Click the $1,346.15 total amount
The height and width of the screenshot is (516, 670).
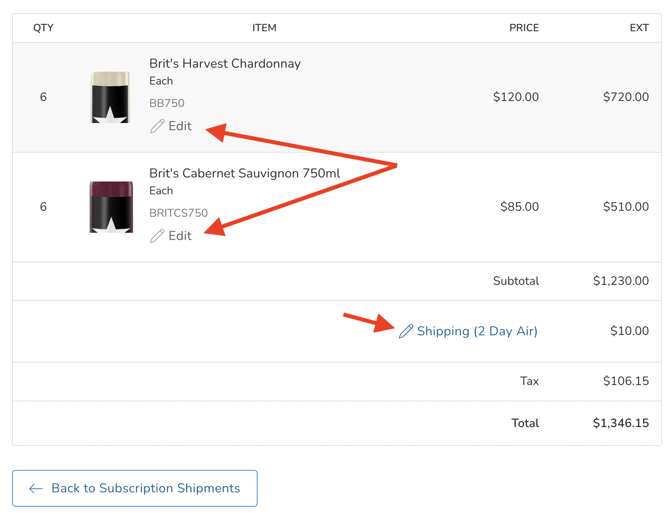point(621,424)
